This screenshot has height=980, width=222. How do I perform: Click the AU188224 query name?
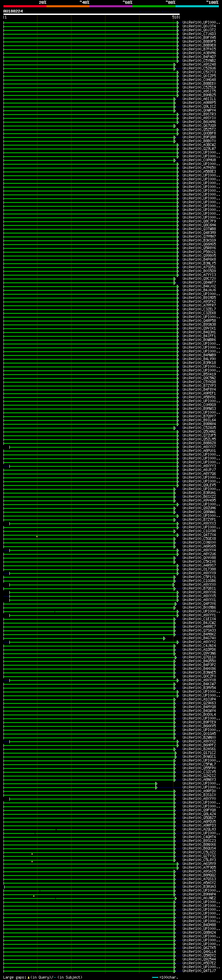[13, 11]
